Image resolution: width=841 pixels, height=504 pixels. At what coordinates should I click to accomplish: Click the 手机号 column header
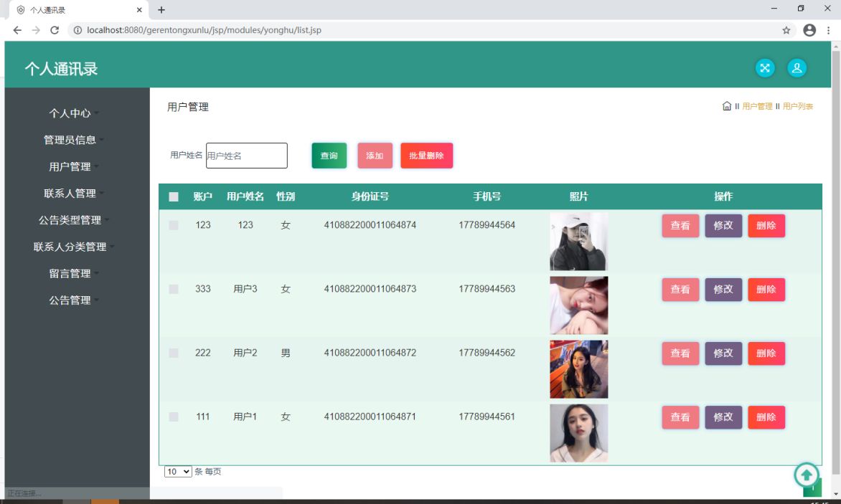tap(487, 196)
